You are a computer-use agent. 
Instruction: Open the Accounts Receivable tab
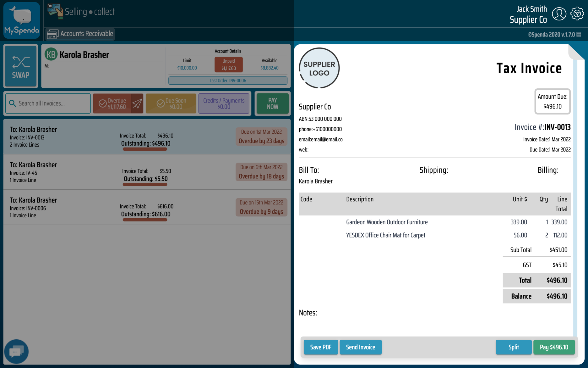pos(80,34)
